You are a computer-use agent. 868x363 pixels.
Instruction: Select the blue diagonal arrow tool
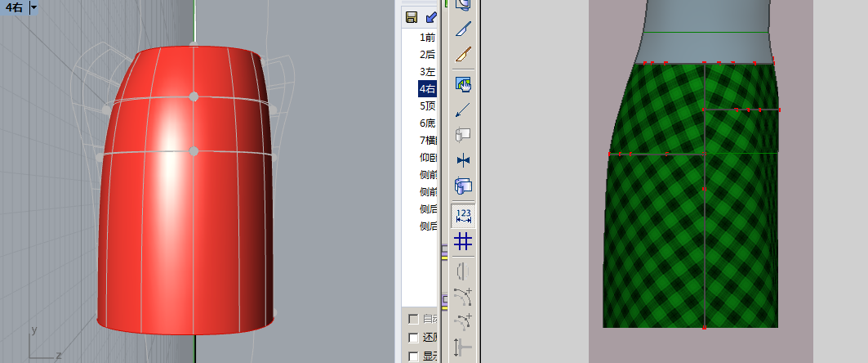coord(464,110)
